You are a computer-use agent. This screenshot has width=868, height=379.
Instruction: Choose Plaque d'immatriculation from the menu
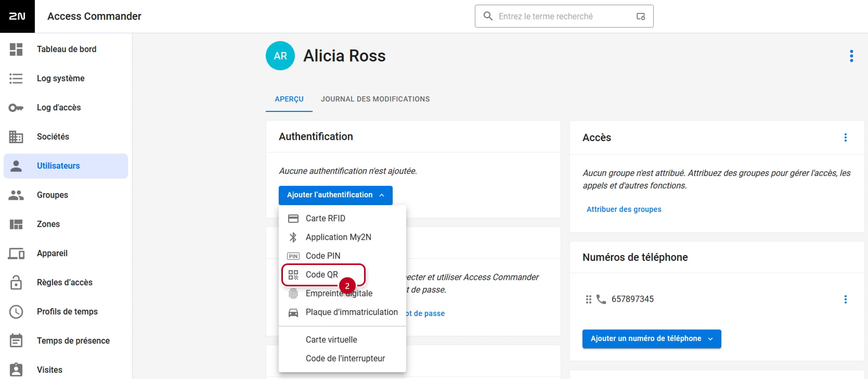pyautogui.click(x=342, y=312)
